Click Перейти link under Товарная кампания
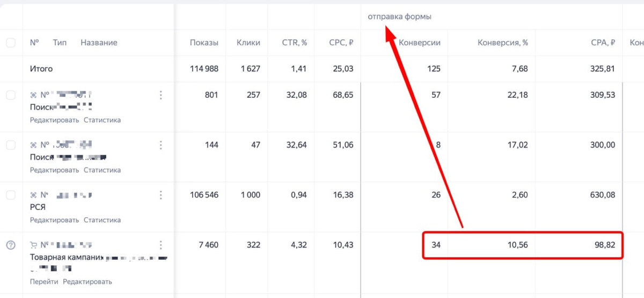This screenshot has width=644, height=298. (44, 281)
